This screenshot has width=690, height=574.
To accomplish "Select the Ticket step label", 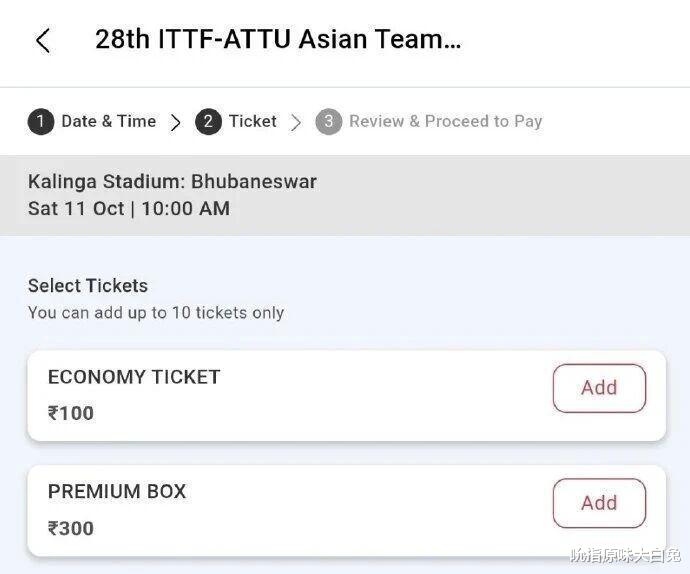I will pyautogui.click(x=252, y=121).
